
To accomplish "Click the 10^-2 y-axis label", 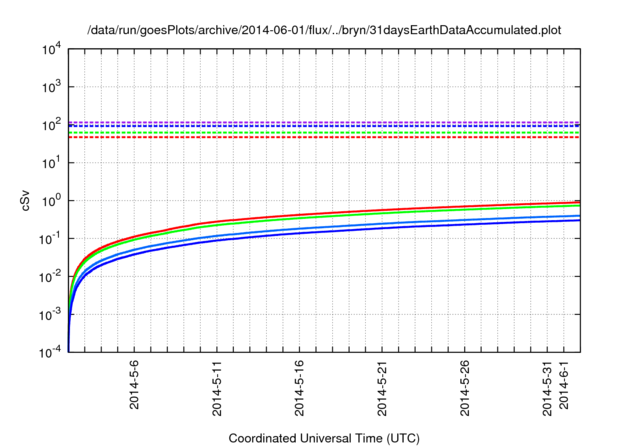I will coord(51,276).
